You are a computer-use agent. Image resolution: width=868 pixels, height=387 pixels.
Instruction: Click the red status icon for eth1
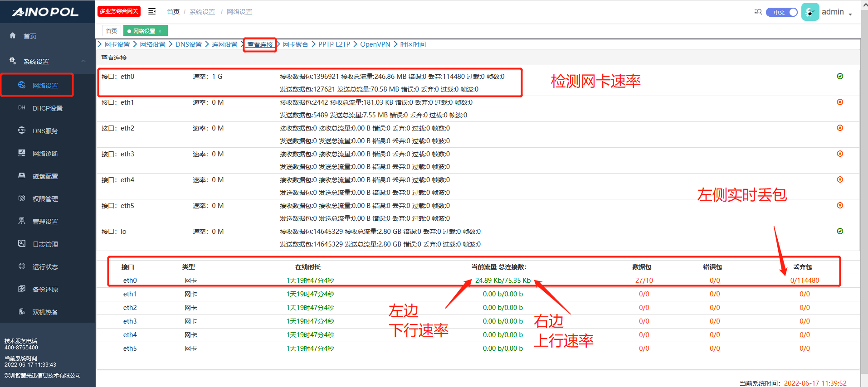tap(840, 102)
